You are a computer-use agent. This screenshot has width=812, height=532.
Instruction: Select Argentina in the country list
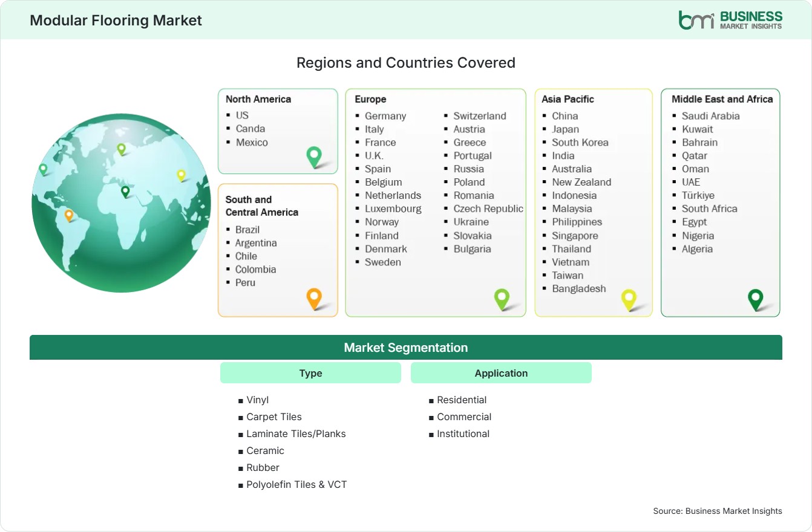point(256,243)
